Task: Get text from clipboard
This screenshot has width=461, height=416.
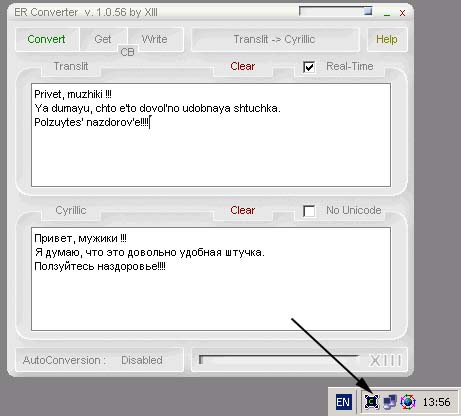Action: [103, 39]
